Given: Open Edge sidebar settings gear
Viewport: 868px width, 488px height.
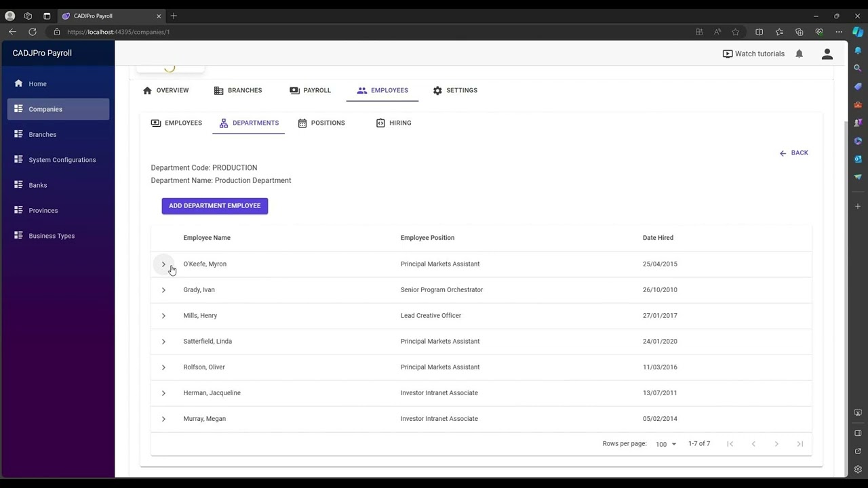Looking at the screenshot, I should point(858,469).
